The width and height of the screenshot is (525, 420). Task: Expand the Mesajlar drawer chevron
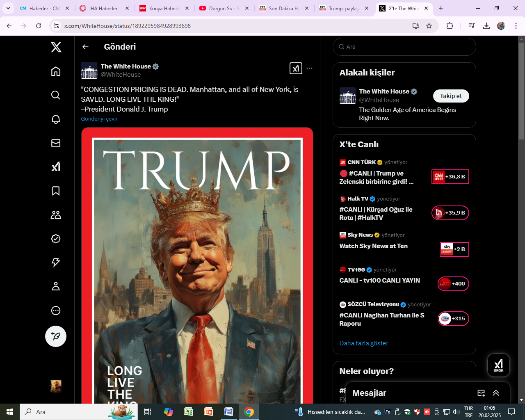(x=496, y=393)
